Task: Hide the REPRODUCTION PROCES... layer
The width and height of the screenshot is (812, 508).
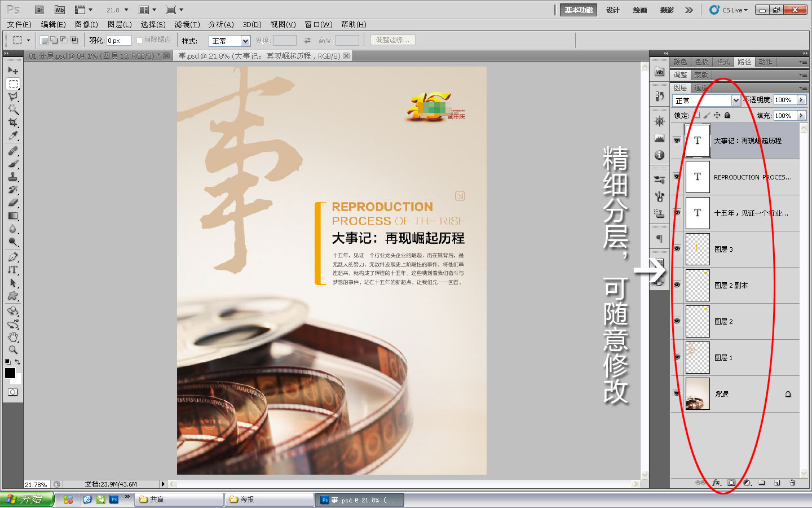Action: point(677,177)
